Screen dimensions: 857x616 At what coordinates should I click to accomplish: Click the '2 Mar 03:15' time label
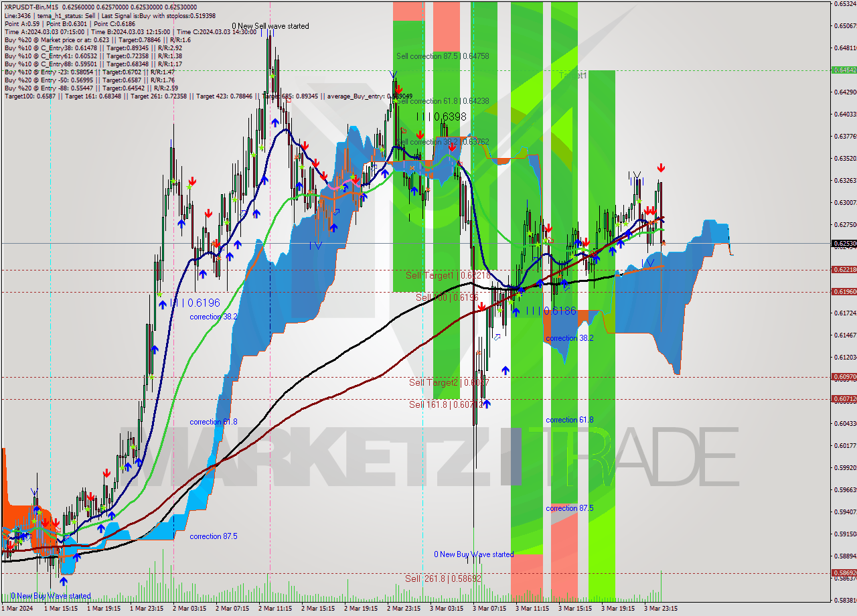click(x=189, y=609)
